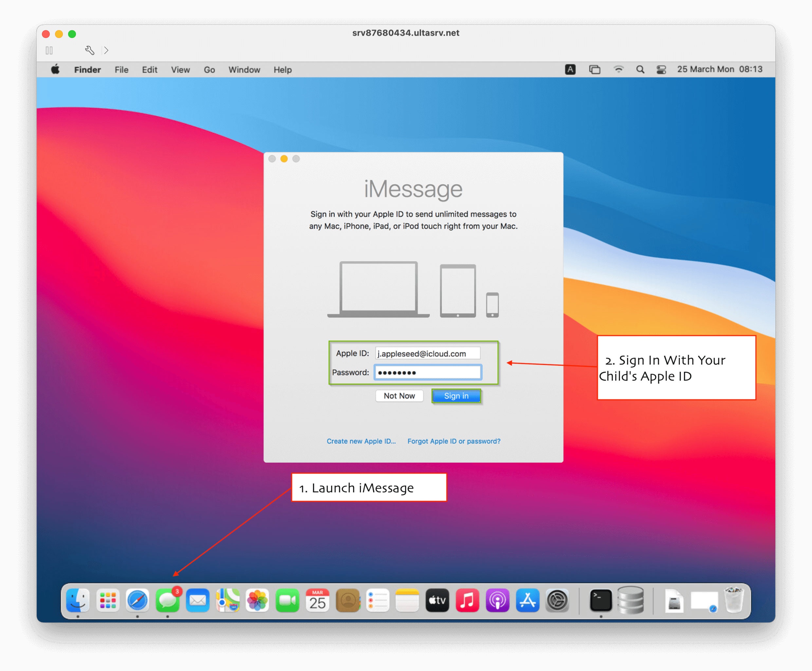Click 'Forgot Apple ID or password?' link
This screenshot has width=812, height=671.
pyautogui.click(x=454, y=441)
